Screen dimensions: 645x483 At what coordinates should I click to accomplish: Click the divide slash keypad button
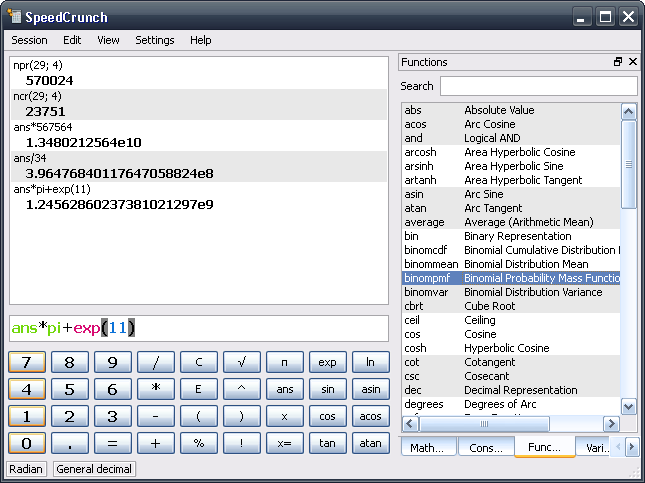click(155, 362)
